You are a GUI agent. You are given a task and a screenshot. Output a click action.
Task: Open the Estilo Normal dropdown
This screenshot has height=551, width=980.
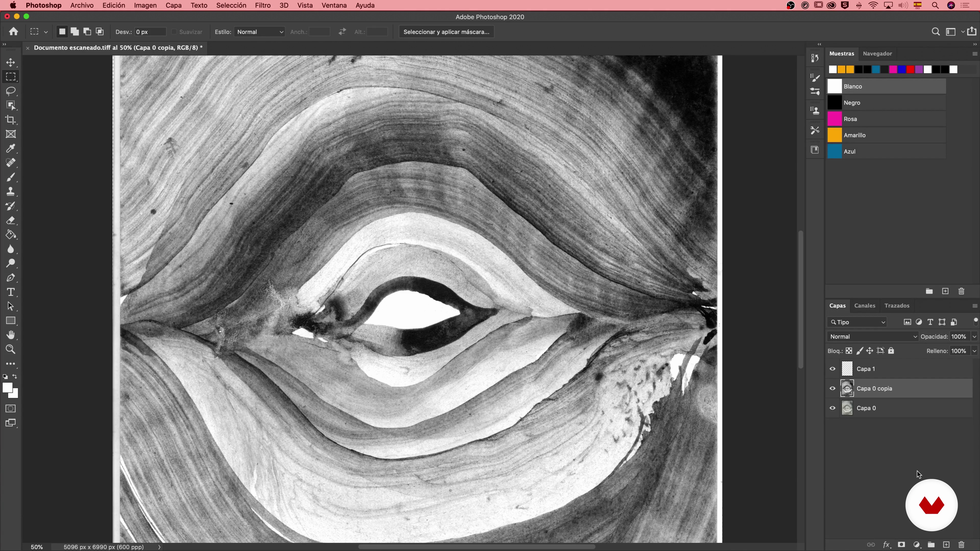(x=260, y=32)
